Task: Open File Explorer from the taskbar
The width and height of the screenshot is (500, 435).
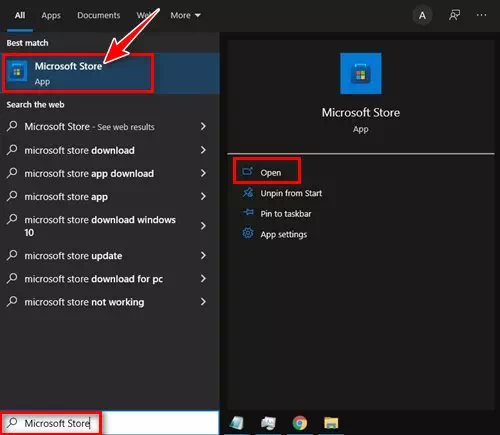Action: [x=331, y=423]
